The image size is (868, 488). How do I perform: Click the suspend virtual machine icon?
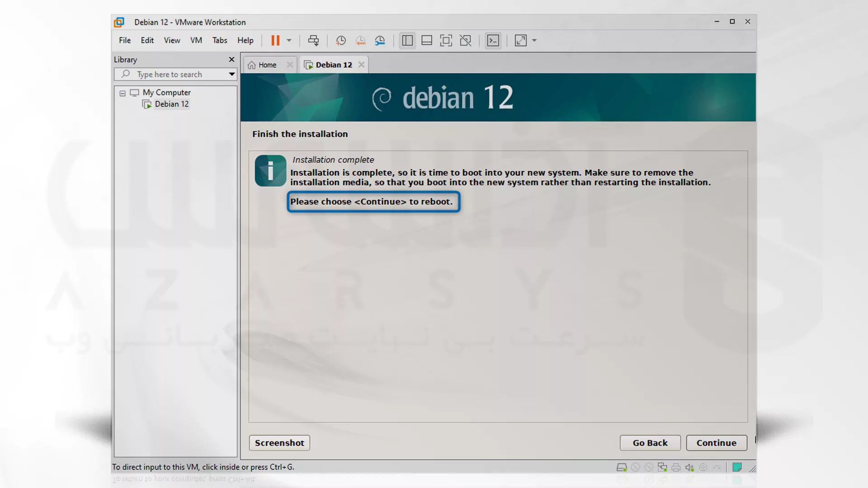coord(275,40)
